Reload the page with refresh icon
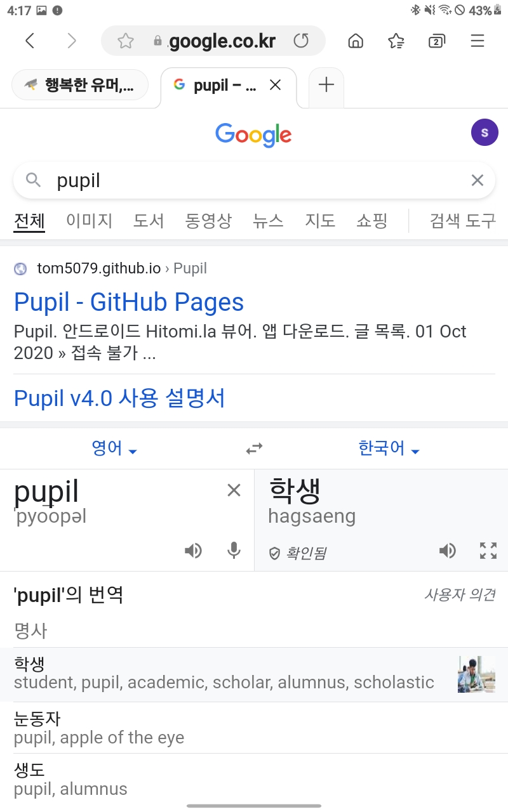The width and height of the screenshot is (508, 812). tap(301, 41)
